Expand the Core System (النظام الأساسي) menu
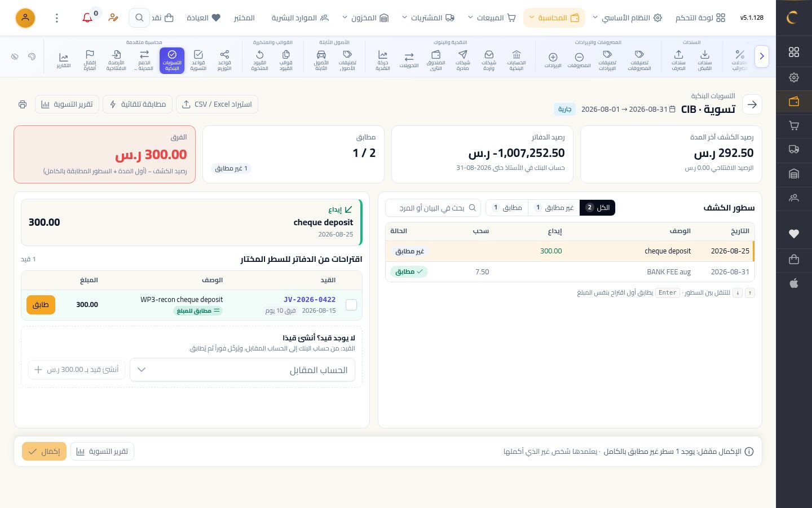The image size is (812, 508). point(627,18)
